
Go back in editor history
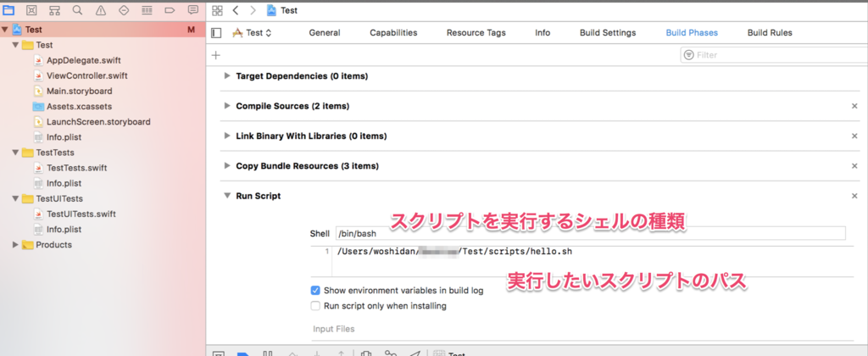[236, 10]
